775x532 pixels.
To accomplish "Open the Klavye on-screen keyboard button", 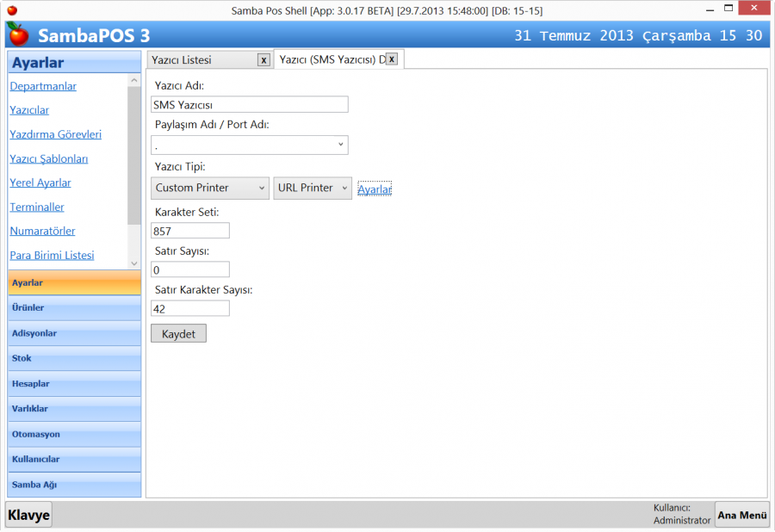I will tap(28, 516).
